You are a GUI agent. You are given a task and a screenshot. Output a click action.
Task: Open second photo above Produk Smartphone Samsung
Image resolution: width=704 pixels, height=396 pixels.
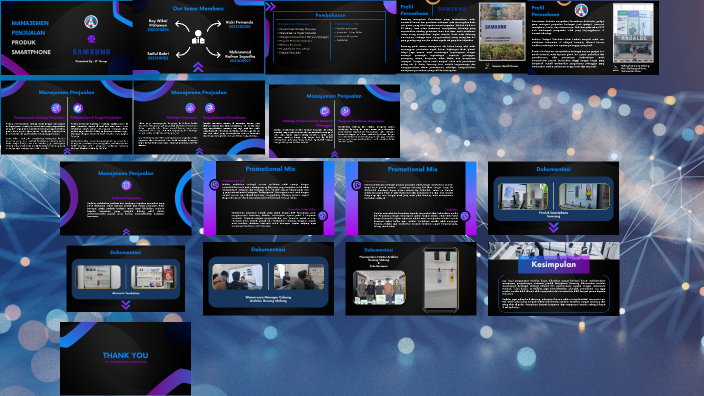(x=584, y=196)
